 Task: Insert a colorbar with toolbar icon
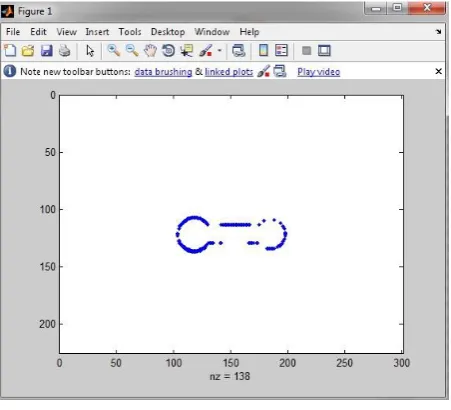[263, 51]
